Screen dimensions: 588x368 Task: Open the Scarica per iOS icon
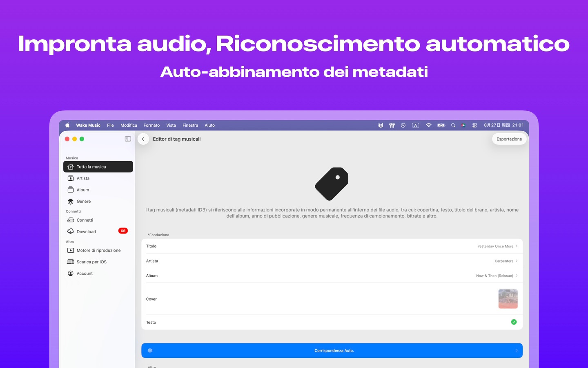coord(71,262)
